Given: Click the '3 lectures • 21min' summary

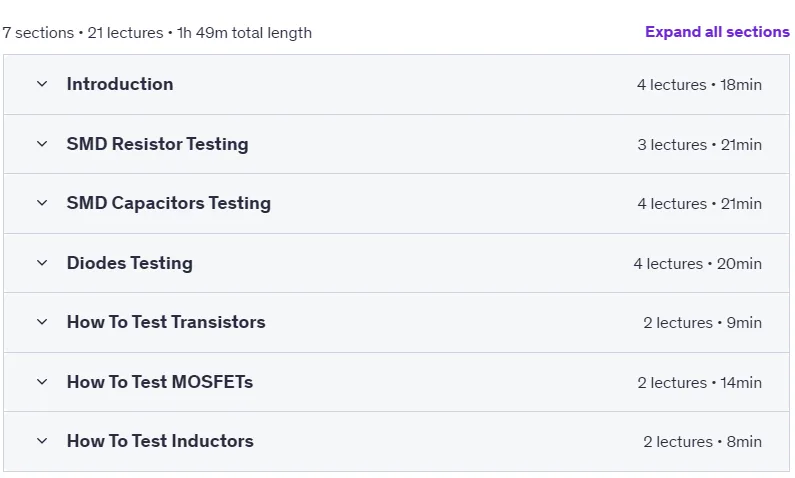Looking at the screenshot, I should pyautogui.click(x=700, y=145).
